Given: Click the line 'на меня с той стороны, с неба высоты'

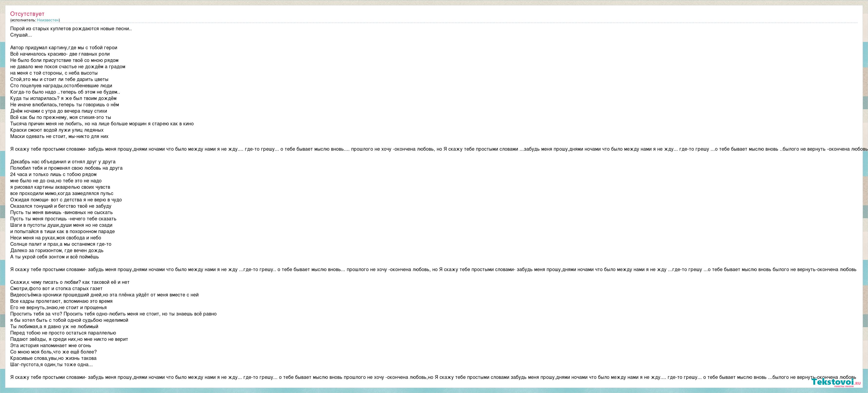Looking at the screenshot, I should pyautogui.click(x=54, y=73).
